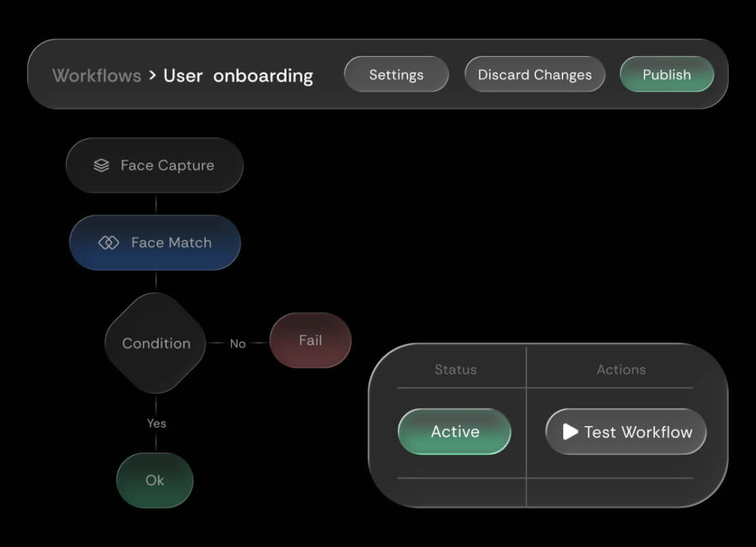Click the No branch label
This screenshot has width=756, height=547.
point(238,344)
